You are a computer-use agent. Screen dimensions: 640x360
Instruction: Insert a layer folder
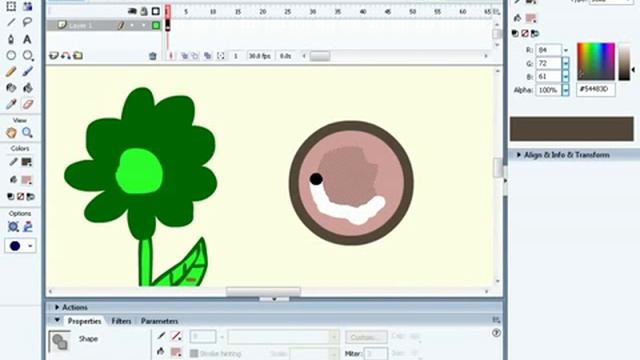78,56
